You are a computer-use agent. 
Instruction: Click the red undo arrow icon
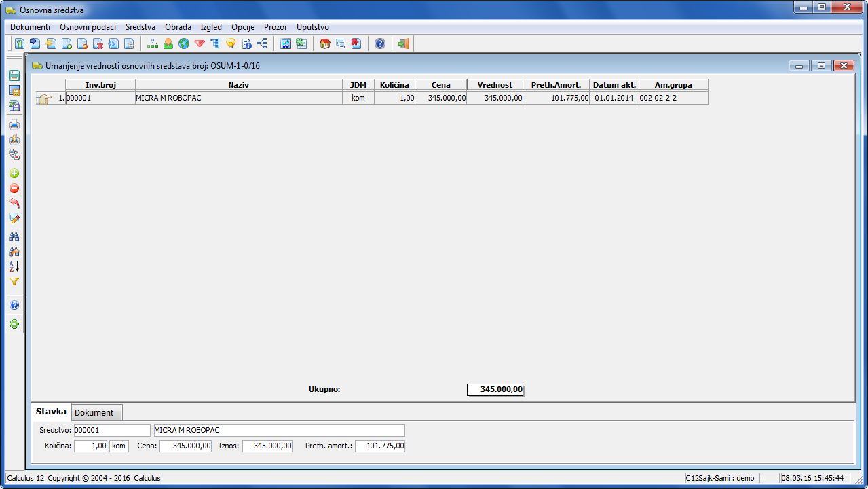(14, 204)
